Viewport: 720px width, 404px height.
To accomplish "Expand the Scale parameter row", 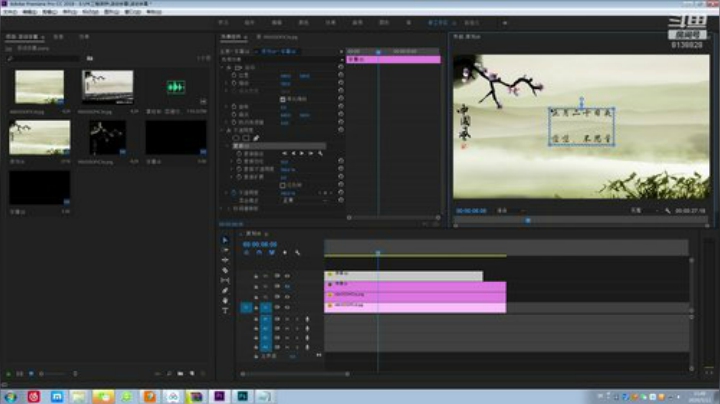I will coord(226,83).
